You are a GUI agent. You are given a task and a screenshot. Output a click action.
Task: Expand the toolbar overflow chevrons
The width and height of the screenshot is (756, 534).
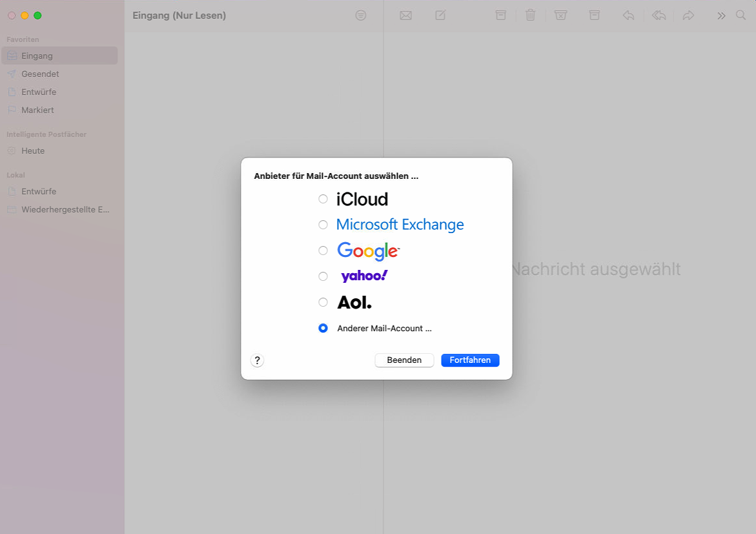tap(721, 15)
